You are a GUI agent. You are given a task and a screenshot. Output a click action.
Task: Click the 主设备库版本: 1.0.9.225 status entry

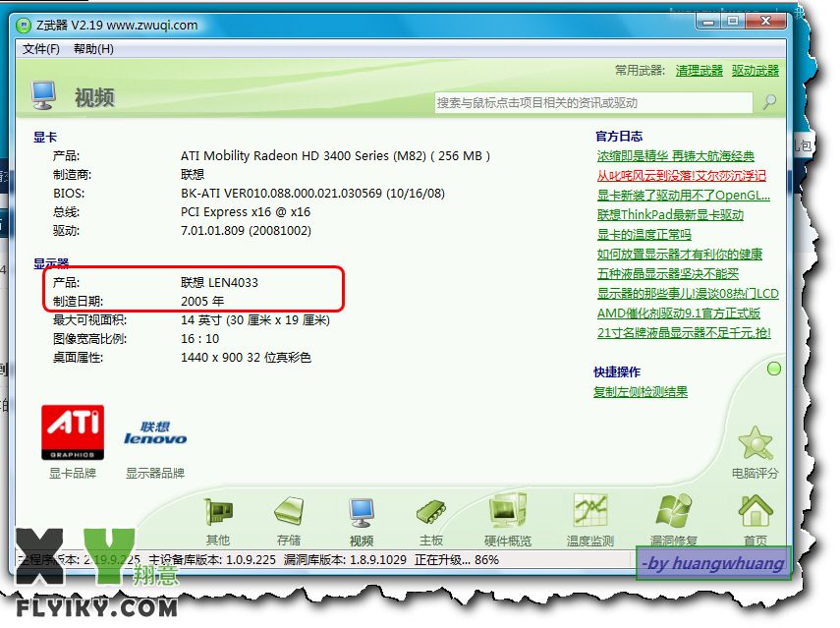coord(212,560)
